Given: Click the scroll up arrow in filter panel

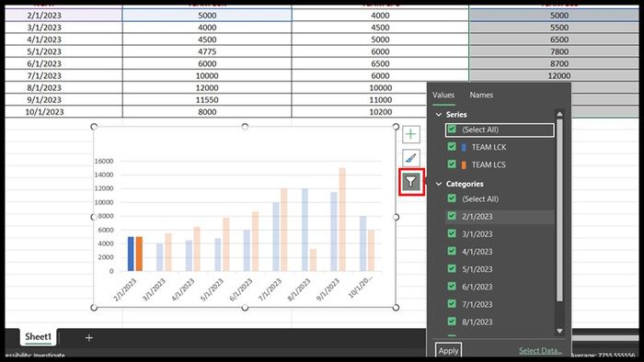Looking at the screenshot, I should [x=559, y=114].
